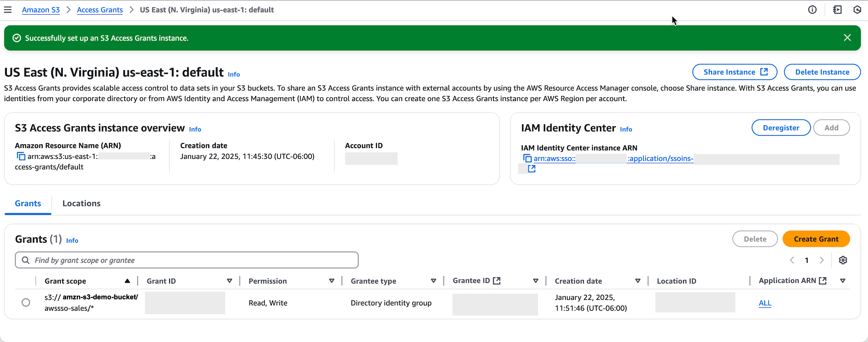The image size is (868, 342).
Task: Open the ALL application ARN link
Action: point(764,303)
